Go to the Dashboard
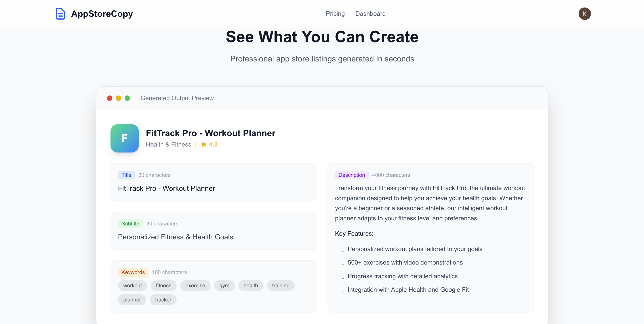644x324 pixels. (x=370, y=14)
